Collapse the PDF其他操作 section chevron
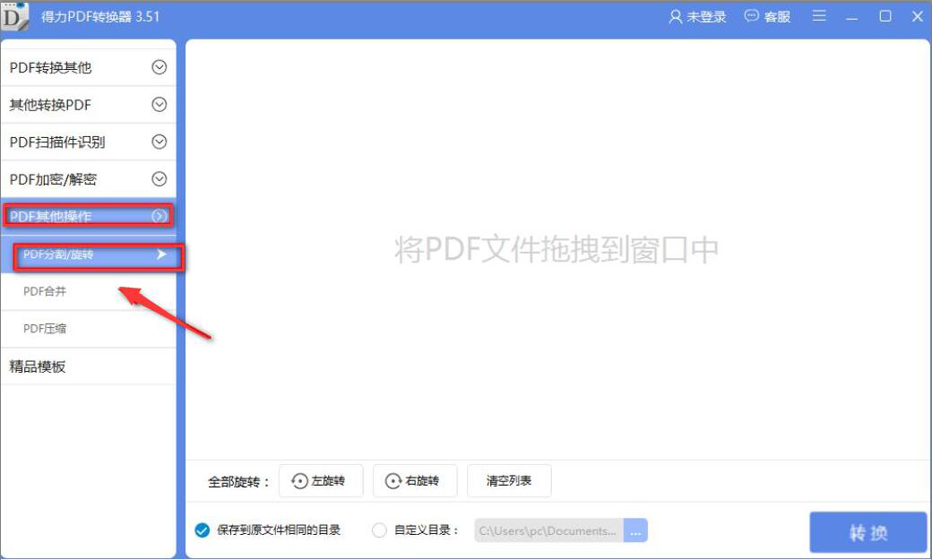 159,217
